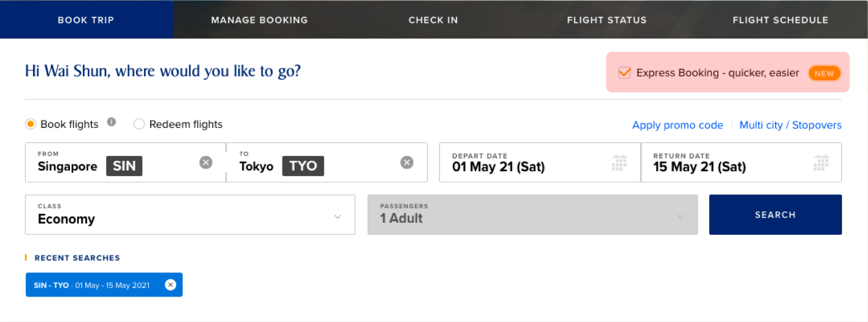This screenshot has width=868, height=322.
Task: Click the Search button
Action: click(x=775, y=215)
